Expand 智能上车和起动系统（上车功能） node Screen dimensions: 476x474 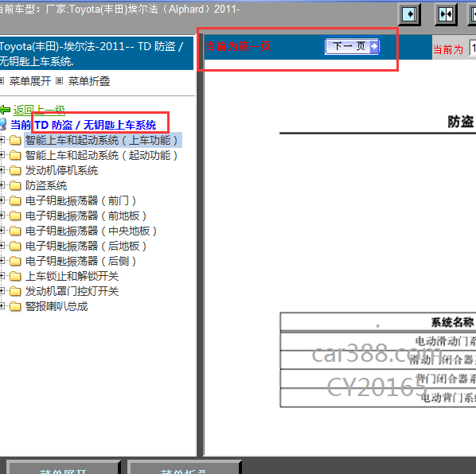(x=2, y=140)
